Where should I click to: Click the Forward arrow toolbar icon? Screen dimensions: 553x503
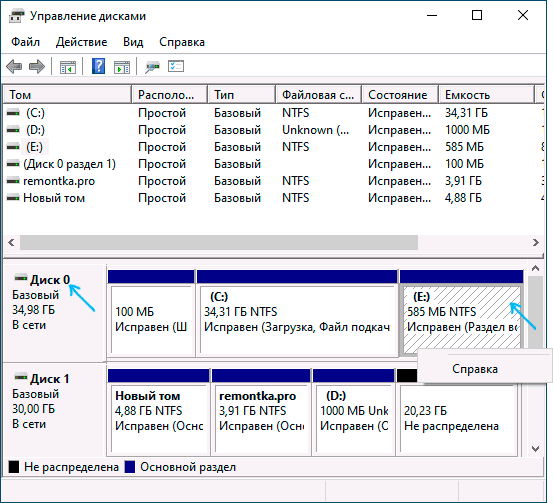[37, 66]
